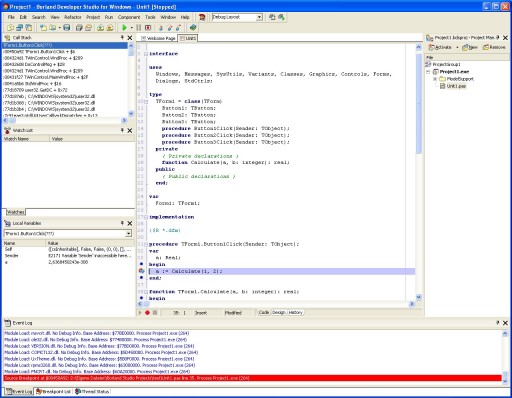Collapse the Button1Click procedure fold marker
The width and height of the screenshot is (512, 398).
146,244
